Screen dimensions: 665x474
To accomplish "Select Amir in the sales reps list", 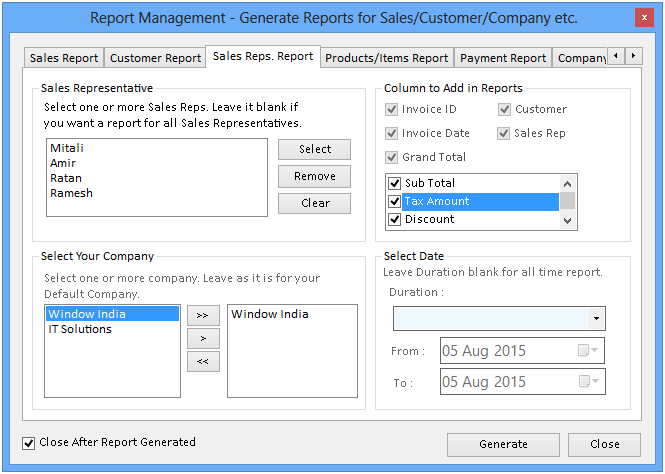I will pyautogui.click(x=63, y=163).
